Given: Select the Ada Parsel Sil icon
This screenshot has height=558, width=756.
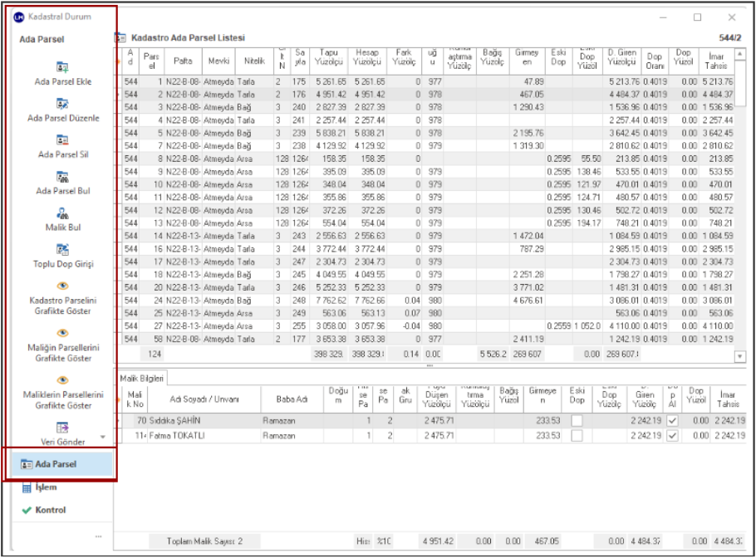Looking at the screenshot, I should [63, 139].
